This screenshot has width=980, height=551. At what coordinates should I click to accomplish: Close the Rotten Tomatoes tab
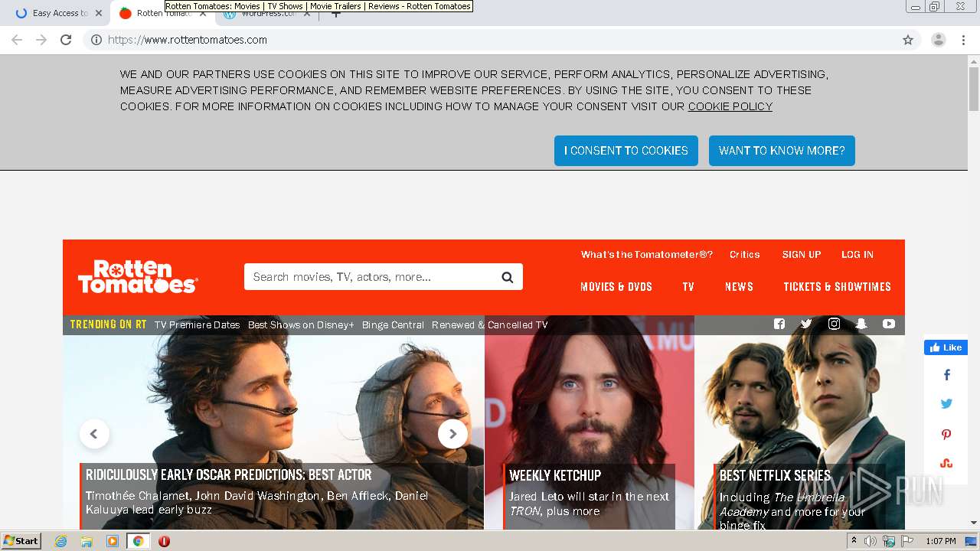point(203,13)
